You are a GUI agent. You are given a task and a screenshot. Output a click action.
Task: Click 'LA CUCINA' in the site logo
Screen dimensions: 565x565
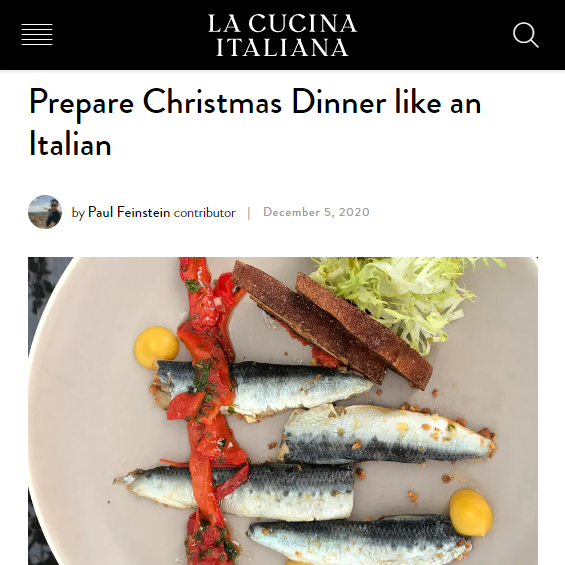point(282,24)
